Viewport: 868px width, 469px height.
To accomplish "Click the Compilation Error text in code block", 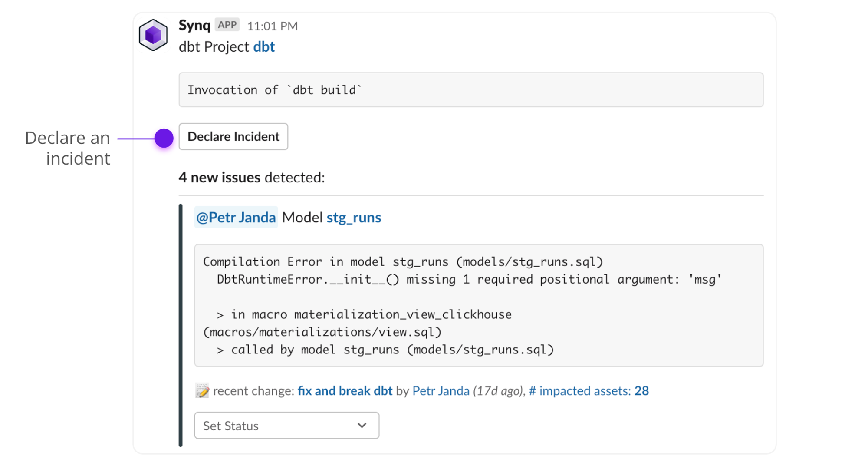I will 403,262.
